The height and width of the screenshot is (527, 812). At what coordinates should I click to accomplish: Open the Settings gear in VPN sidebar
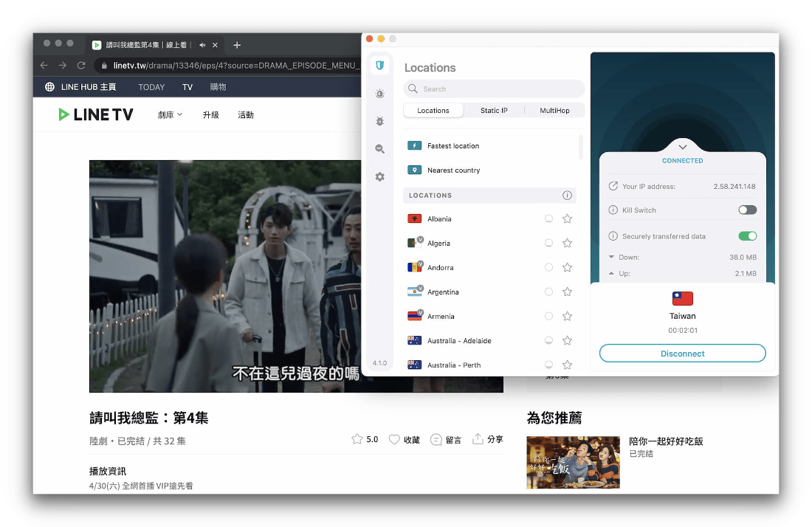[379, 177]
